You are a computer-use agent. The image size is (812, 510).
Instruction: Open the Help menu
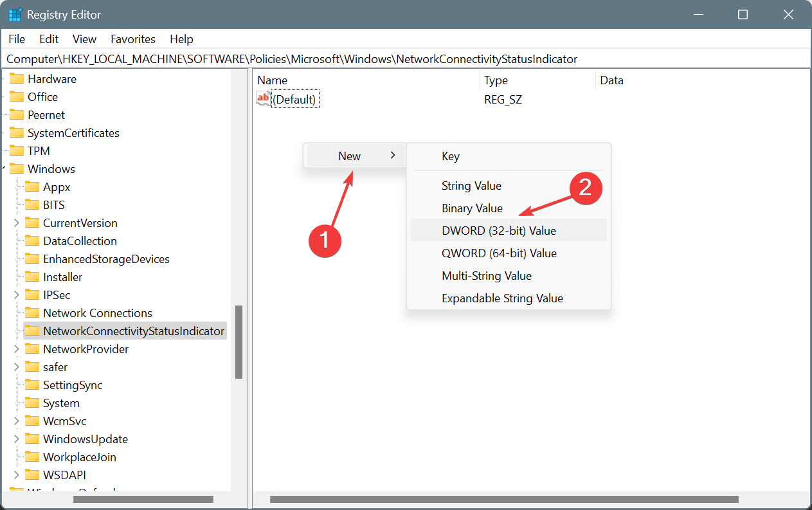(181, 39)
